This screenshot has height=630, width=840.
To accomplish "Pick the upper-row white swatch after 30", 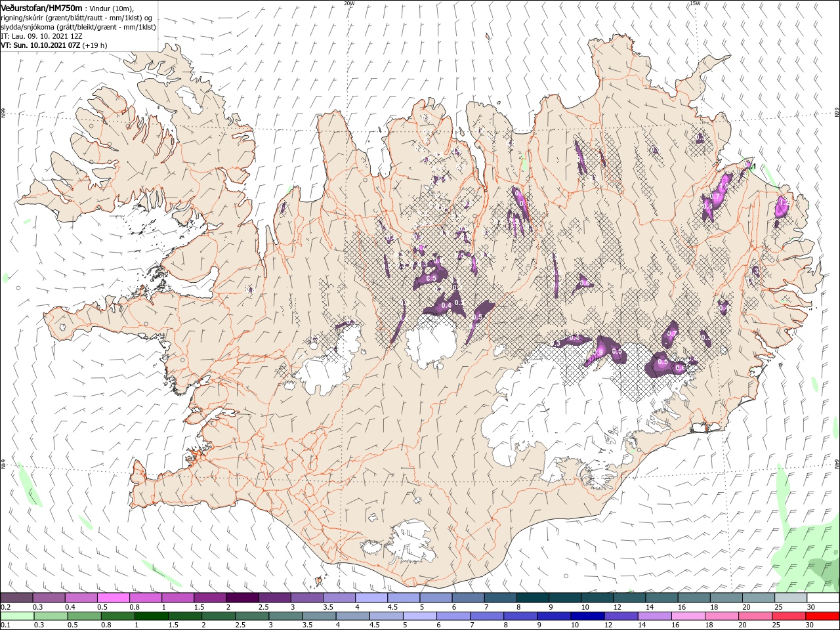I will point(824,598).
